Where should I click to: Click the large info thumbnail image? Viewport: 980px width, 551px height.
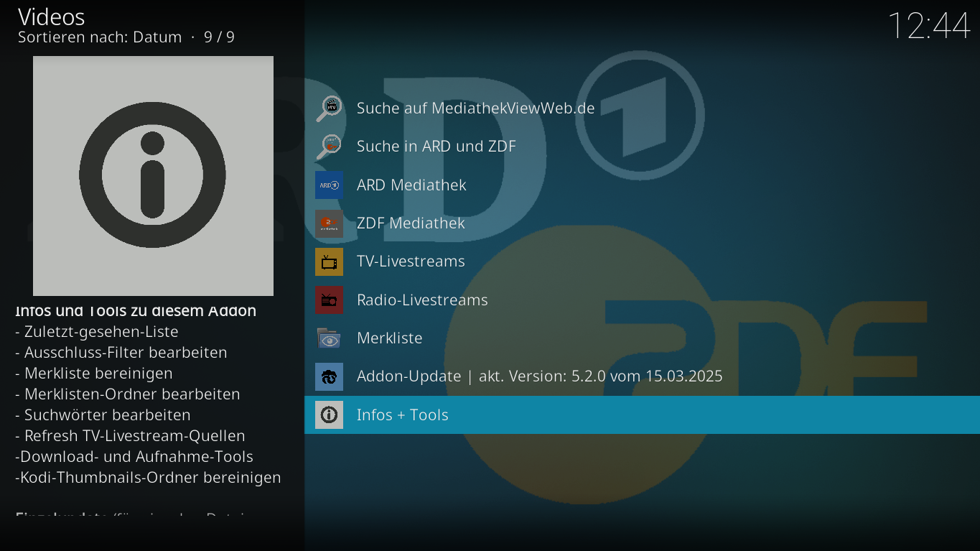153,176
